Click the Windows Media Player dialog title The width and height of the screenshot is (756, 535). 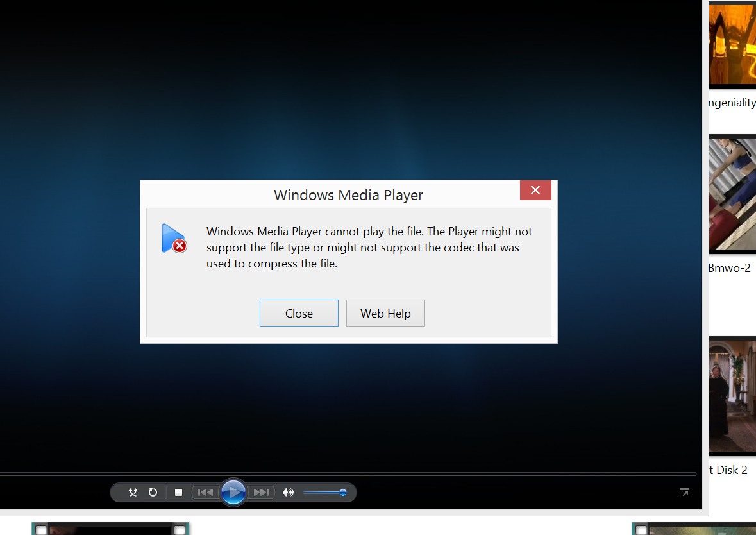coord(348,195)
